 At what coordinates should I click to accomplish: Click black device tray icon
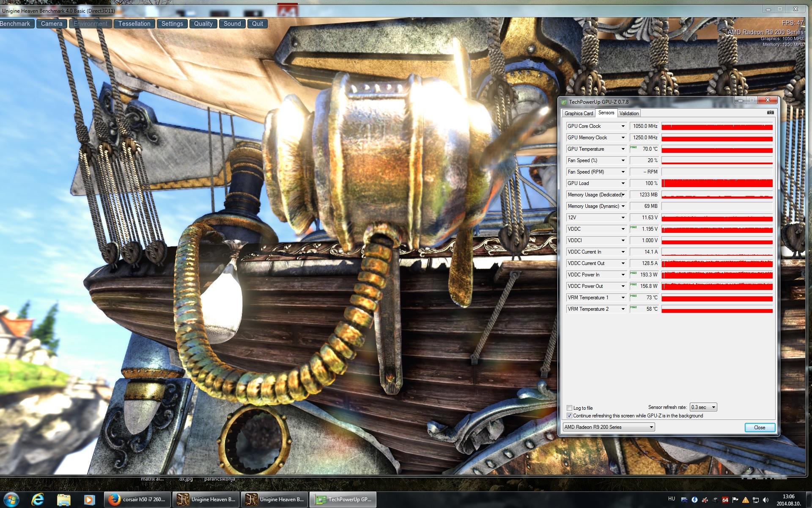[x=715, y=500]
